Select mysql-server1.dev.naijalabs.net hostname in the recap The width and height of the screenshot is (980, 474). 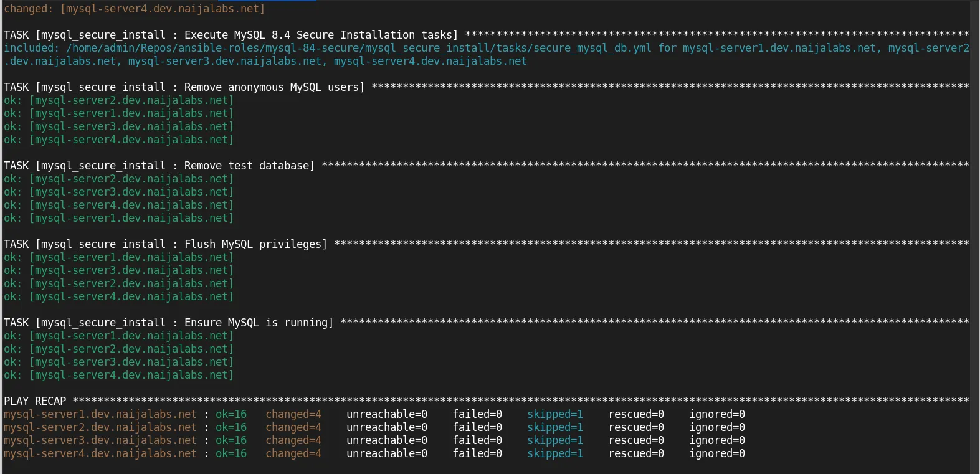(100, 414)
